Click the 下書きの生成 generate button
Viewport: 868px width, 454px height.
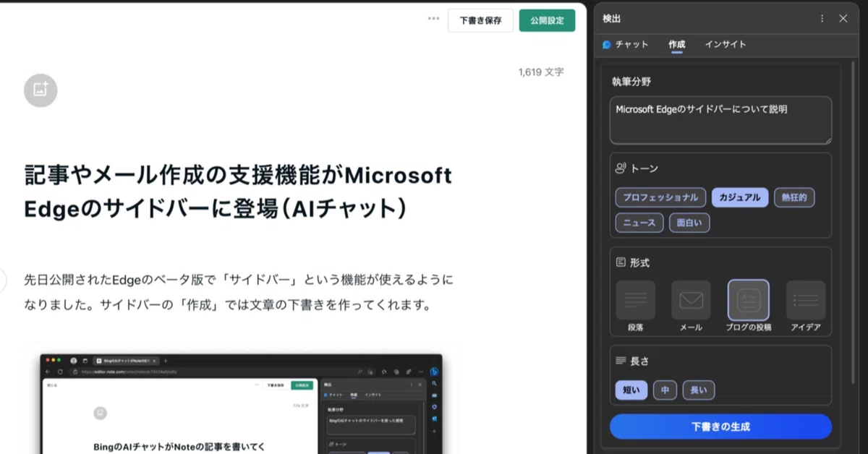[x=720, y=427]
